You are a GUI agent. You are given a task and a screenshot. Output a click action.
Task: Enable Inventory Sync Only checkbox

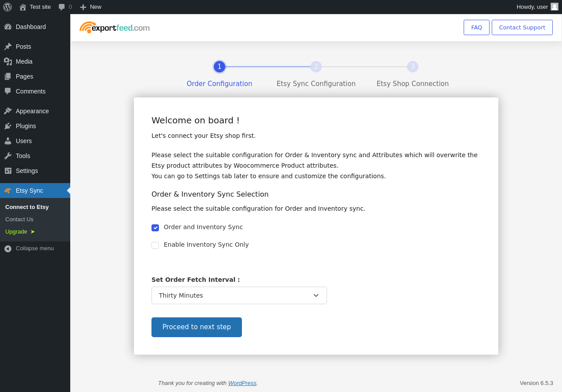click(x=155, y=245)
